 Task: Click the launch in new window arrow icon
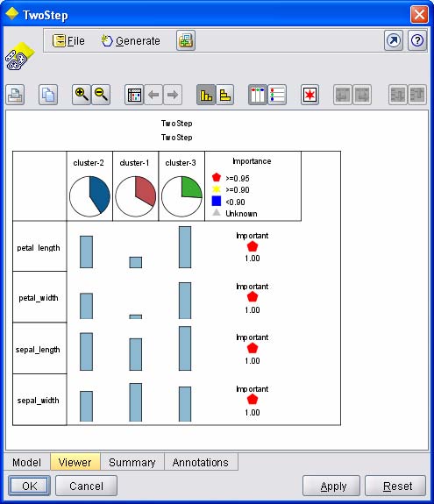(x=394, y=41)
